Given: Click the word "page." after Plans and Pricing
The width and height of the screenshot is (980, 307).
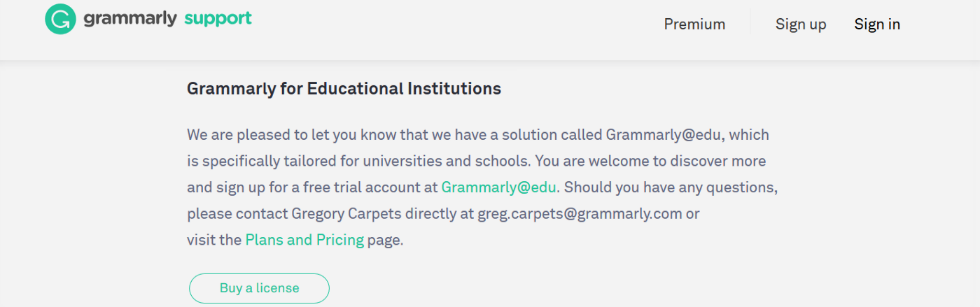Looking at the screenshot, I should [x=386, y=241].
